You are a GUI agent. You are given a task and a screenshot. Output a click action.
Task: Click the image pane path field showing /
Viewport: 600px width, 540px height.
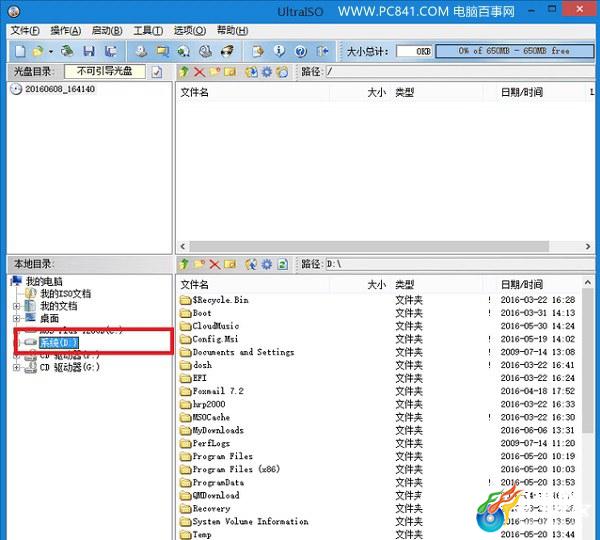point(461,72)
